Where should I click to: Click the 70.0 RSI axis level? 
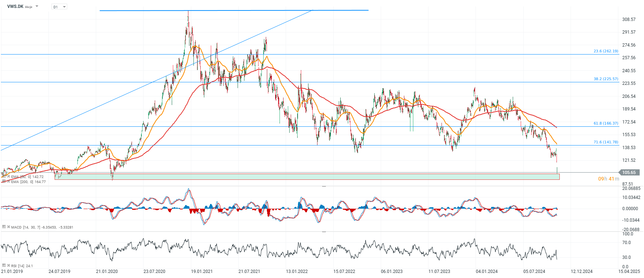(626, 243)
